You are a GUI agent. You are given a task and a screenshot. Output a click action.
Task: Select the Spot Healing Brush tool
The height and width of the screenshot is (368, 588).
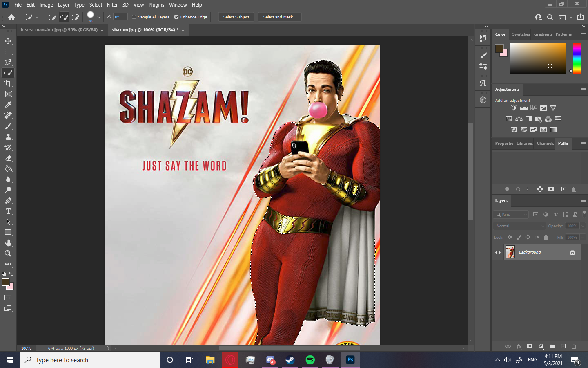pos(8,115)
